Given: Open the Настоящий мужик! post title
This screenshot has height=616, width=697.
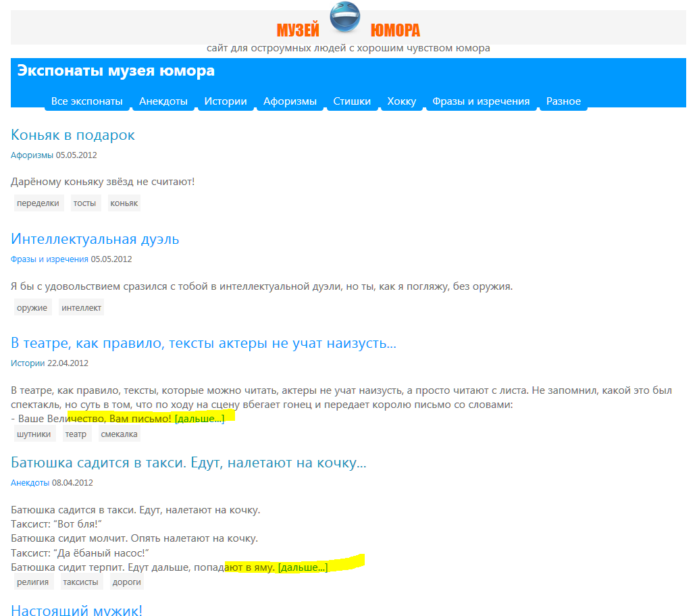Looking at the screenshot, I should click(76, 610).
